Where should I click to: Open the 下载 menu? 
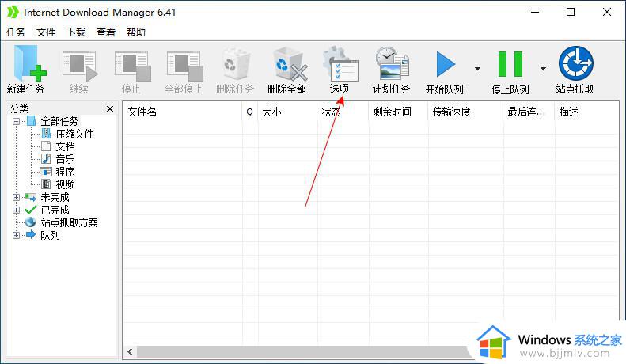tap(76, 32)
